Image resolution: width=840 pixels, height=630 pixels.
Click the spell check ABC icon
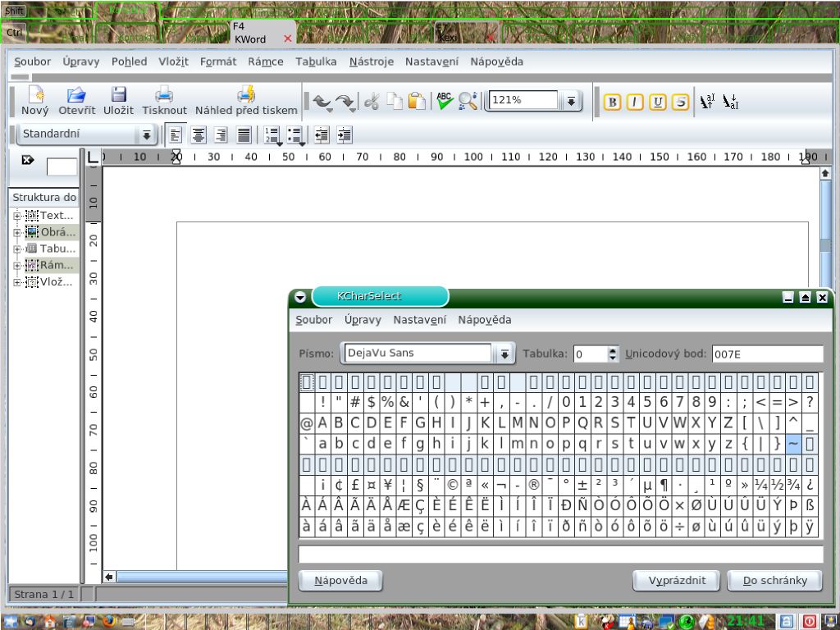point(445,100)
